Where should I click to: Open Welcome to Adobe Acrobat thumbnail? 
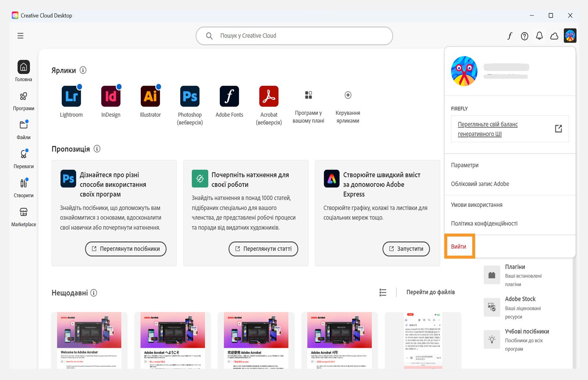point(89,340)
